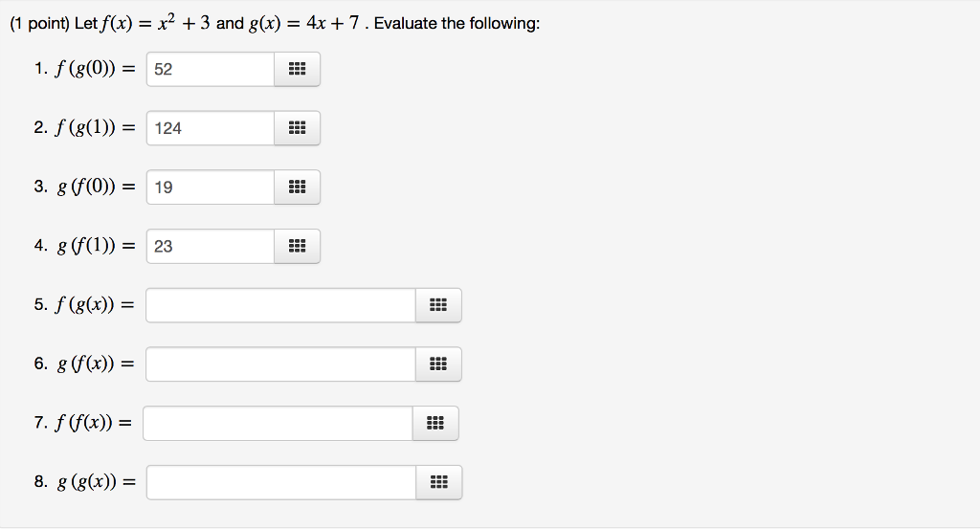The height and width of the screenshot is (529, 980).
Task: Focus the empty f(g(x)) answer box
Action: [280, 306]
